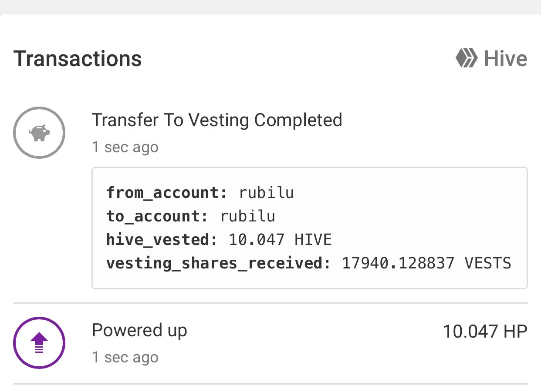
Task: Select the vesting_shares_received VESTS value
Action: click(426, 263)
